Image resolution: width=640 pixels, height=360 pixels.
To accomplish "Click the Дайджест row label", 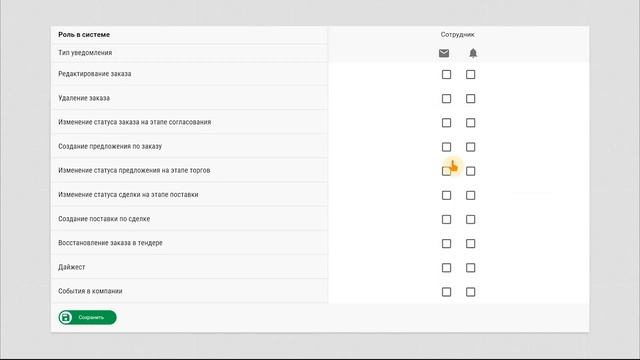I will coord(71,267).
